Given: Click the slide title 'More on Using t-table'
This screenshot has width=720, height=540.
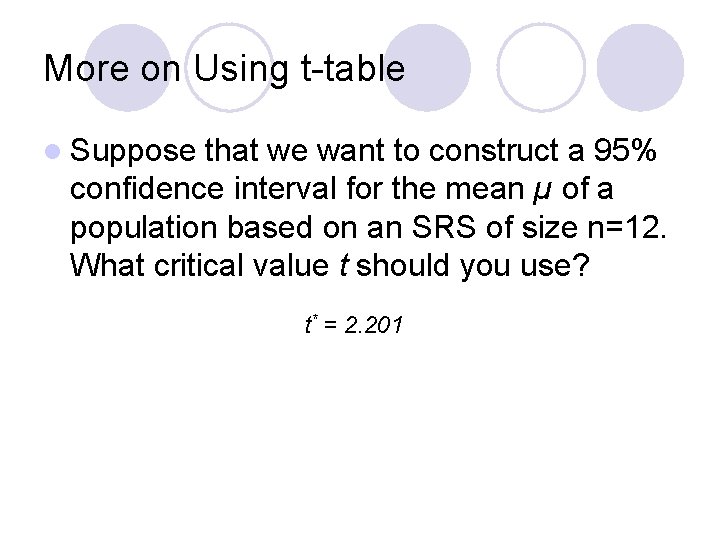Looking at the screenshot, I should point(224,69).
